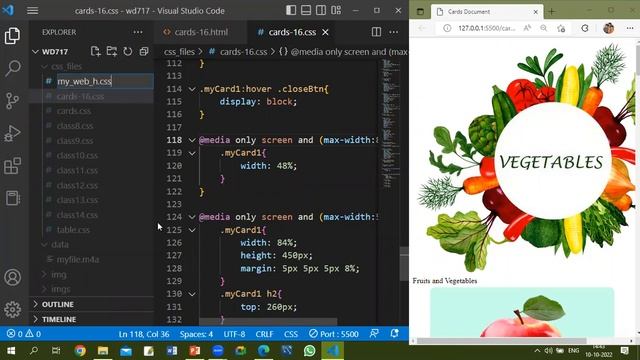This screenshot has height=360, width=640.
Task: Fold the .myCard1 h2 rule at line 130
Action: (192, 294)
